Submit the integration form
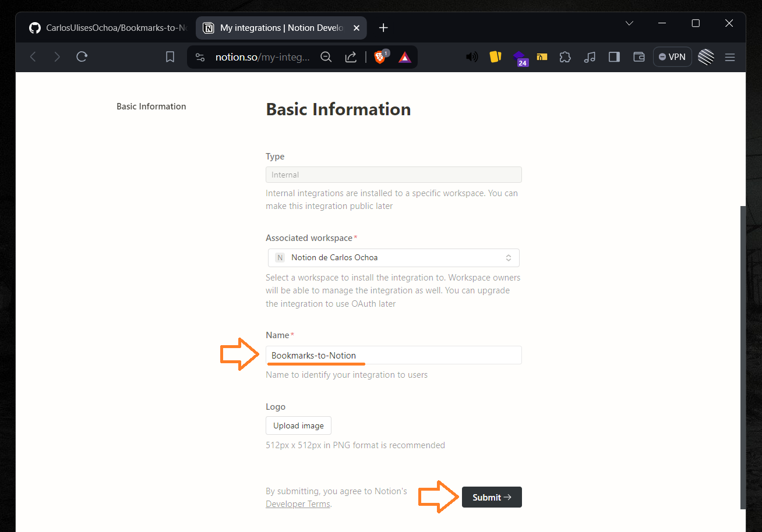Viewport: 762px width, 532px height. pyautogui.click(x=492, y=497)
